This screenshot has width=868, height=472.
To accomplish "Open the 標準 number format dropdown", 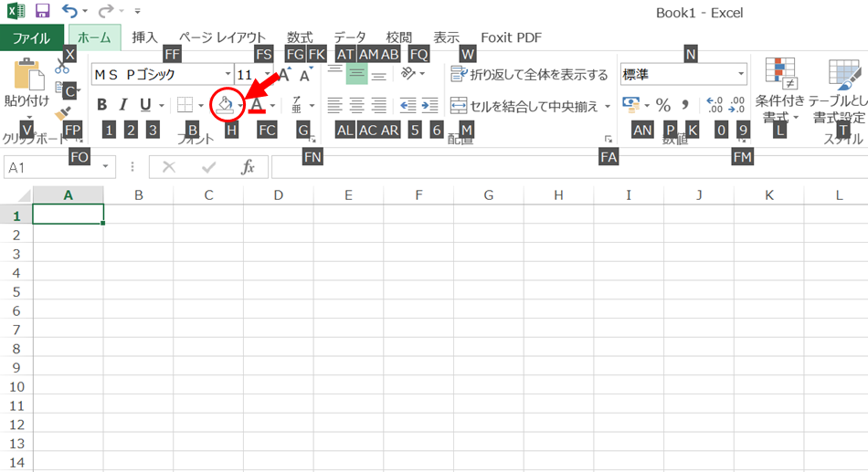I will point(741,74).
